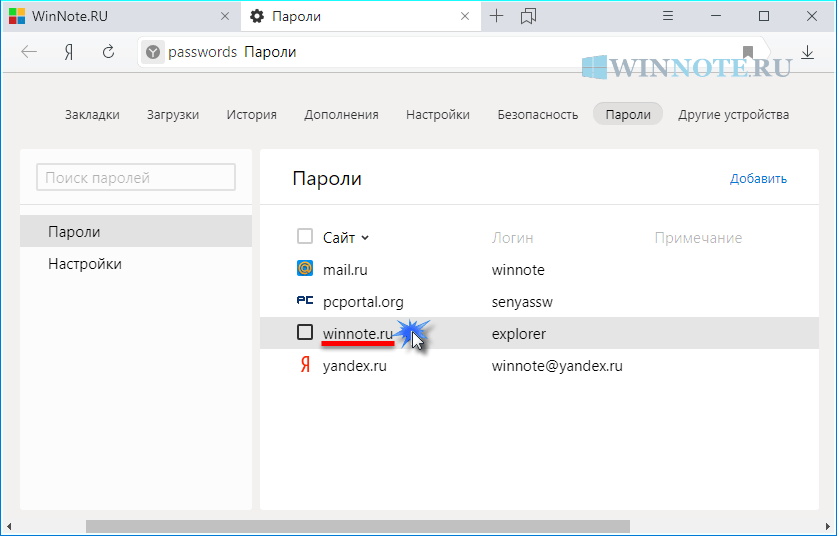Screen dimensions: 837x536
Task: Toggle the select-all checkbox next to Сайт
Action: point(305,237)
